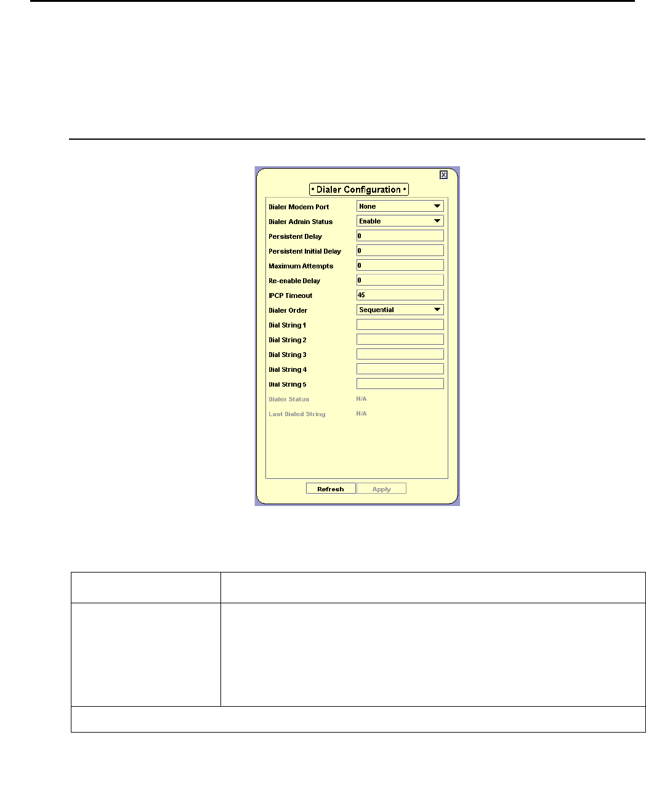Click the Persistent Delay label
The image size is (646, 812).
[295, 236]
